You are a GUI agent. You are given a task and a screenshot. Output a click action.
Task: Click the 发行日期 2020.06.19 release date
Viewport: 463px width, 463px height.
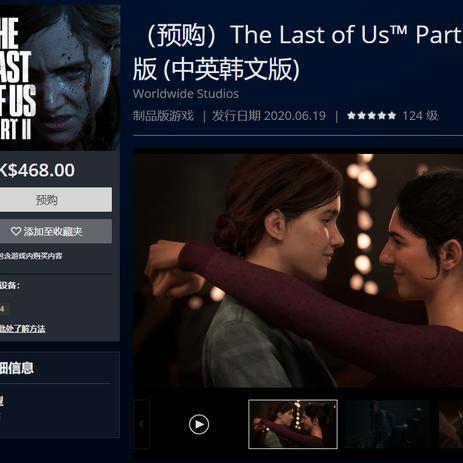[269, 116]
